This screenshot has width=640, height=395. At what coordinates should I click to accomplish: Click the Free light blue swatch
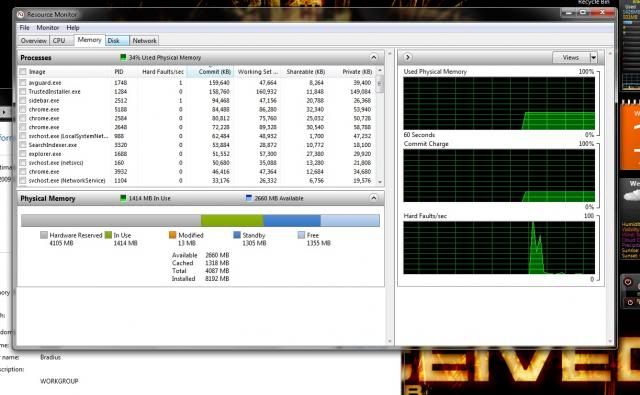[x=301, y=235]
